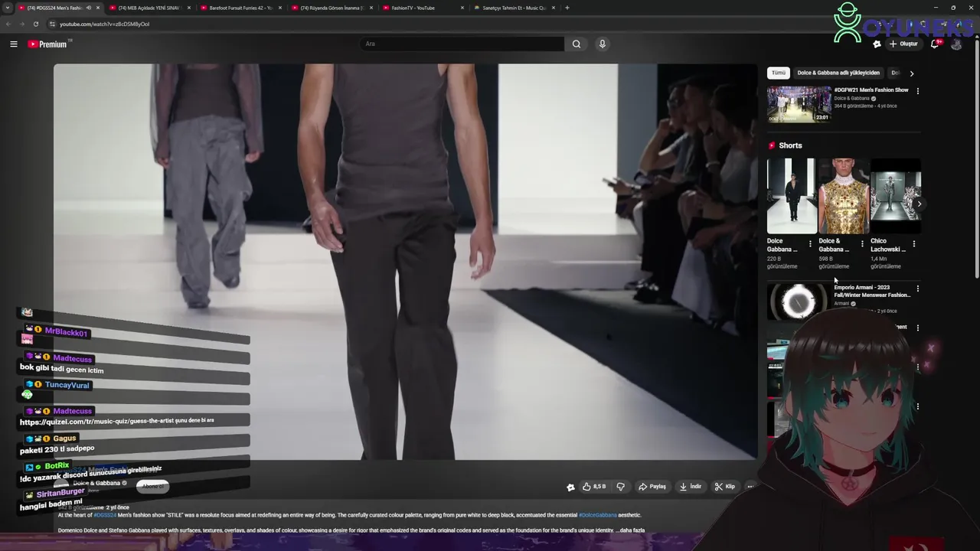Open the account avatar menu
980x551 pixels.
pyautogui.click(x=956, y=44)
